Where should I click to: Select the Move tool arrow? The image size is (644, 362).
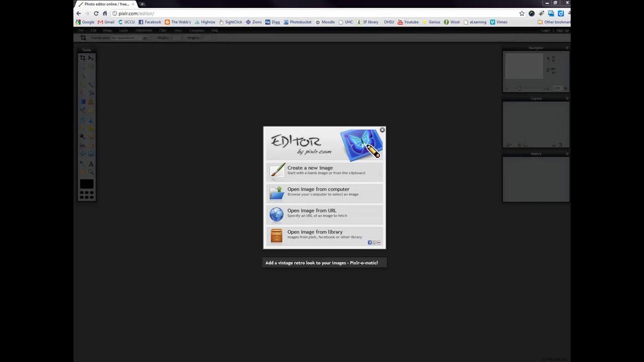[x=91, y=58]
